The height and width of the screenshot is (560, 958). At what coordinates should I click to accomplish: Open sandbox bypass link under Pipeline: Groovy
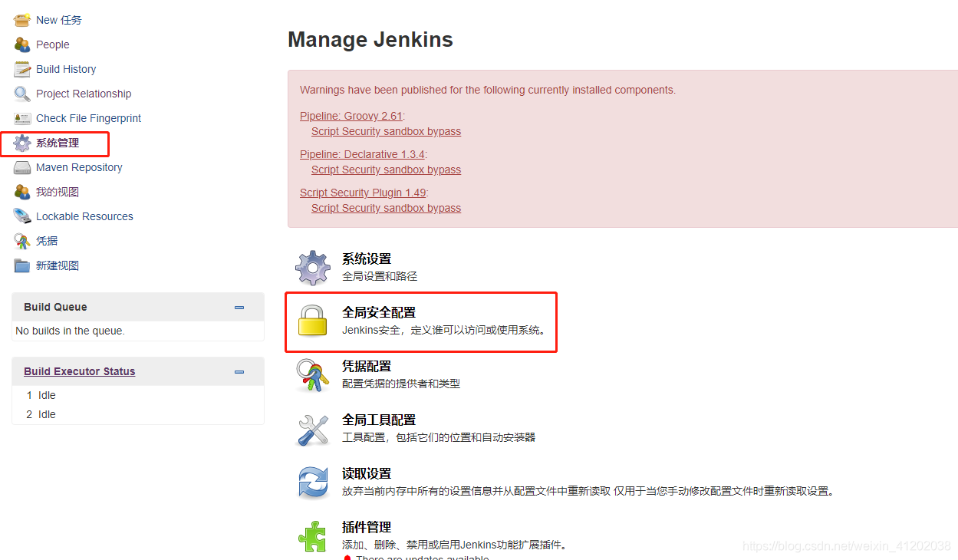pos(386,131)
